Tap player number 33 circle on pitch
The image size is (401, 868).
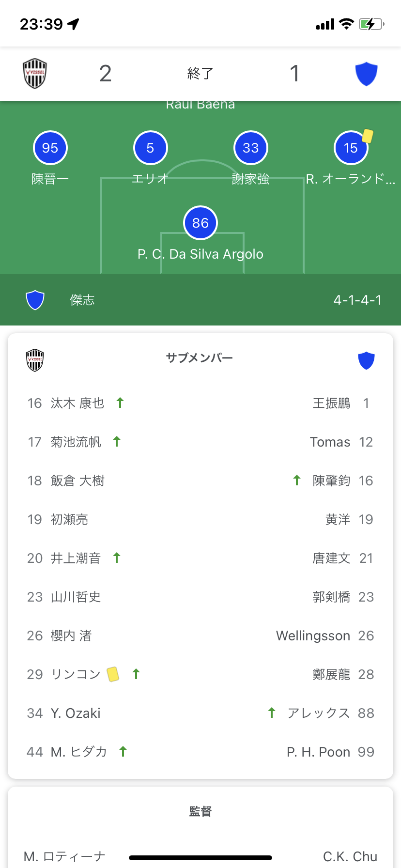click(250, 148)
